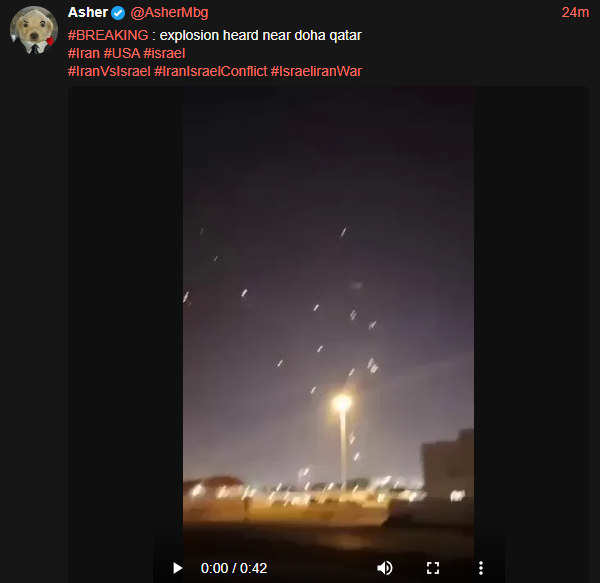Click the glowing street lamp in video
This screenshot has width=600, height=583.
coord(341,403)
